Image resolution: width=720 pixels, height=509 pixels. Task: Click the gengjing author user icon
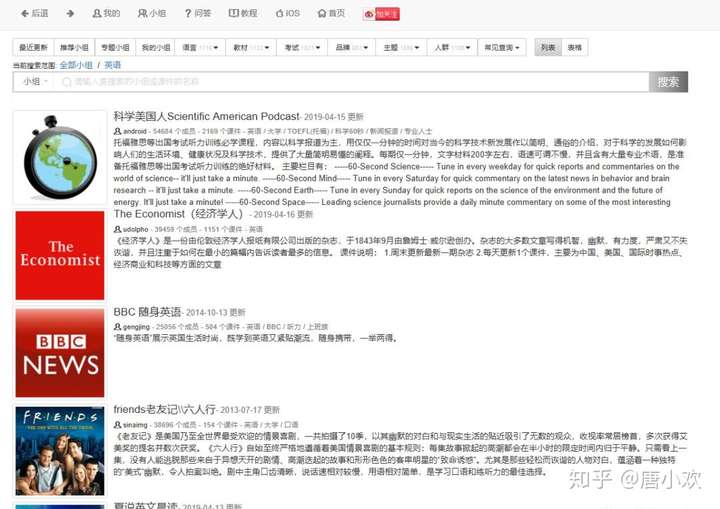tap(118, 327)
